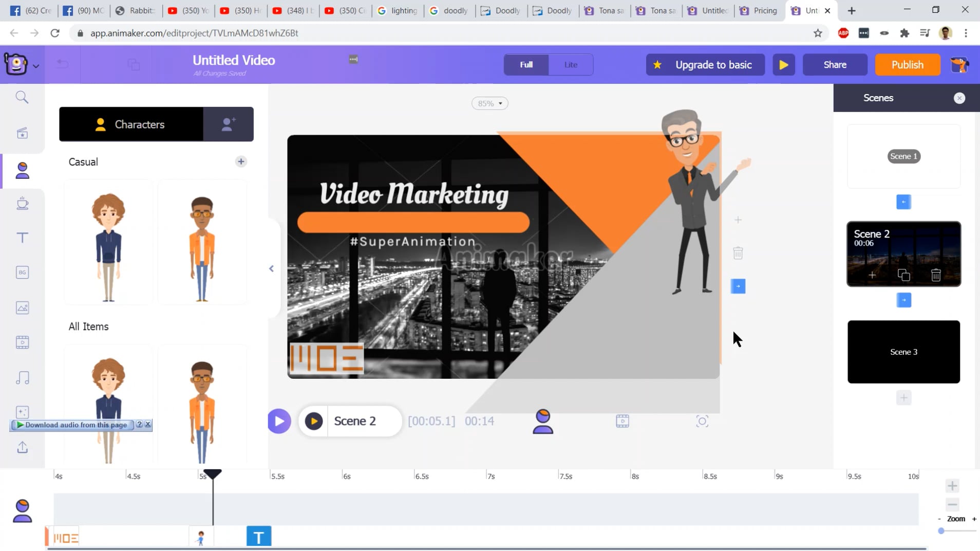
Task: Switch to Lite mode
Action: tap(571, 65)
